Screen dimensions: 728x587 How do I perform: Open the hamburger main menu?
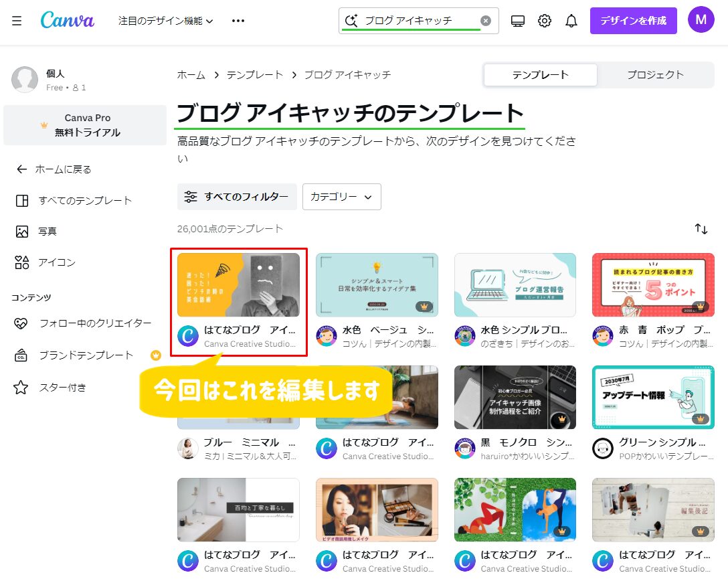[x=17, y=21]
